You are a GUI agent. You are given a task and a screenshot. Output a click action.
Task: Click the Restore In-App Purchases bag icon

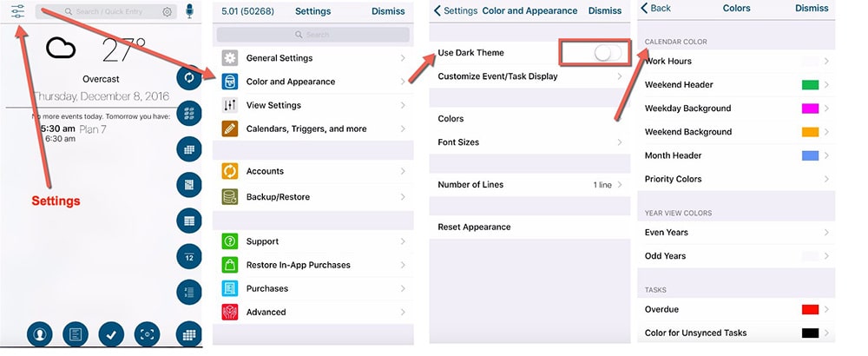click(x=230, y=265)
